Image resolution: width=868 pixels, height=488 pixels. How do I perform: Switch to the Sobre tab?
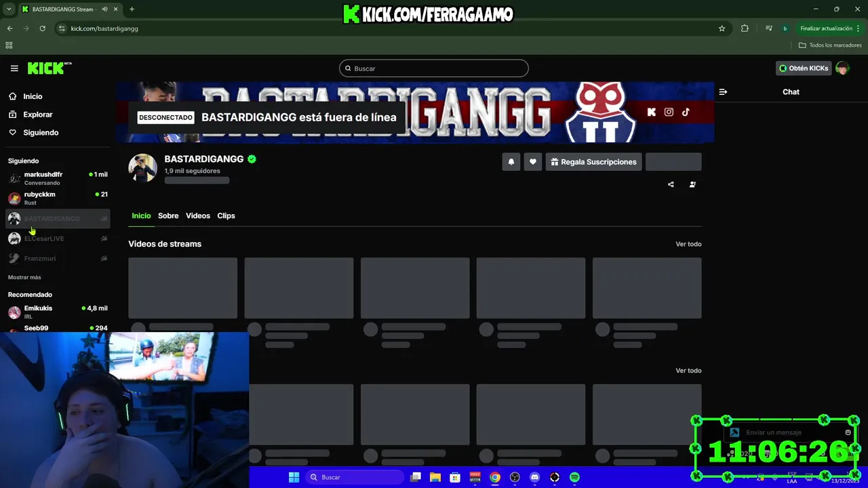168,216
